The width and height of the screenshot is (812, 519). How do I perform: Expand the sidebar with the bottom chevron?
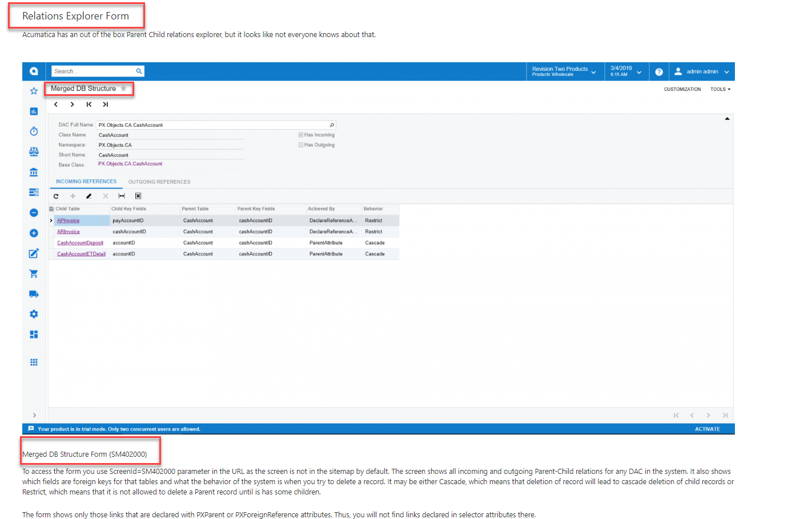pyautogui.click(x=34, y=415)
